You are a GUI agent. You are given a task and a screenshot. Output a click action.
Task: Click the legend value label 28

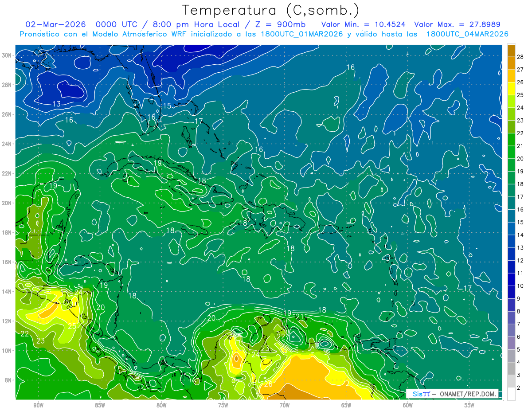520,57
